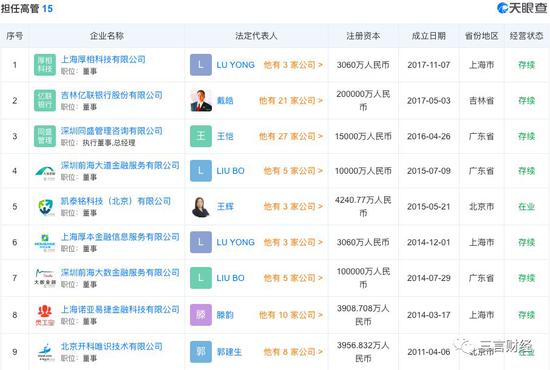550x370 pixels.
Task: Open LIU BO legal representative link in row 7
Action: 230,278
